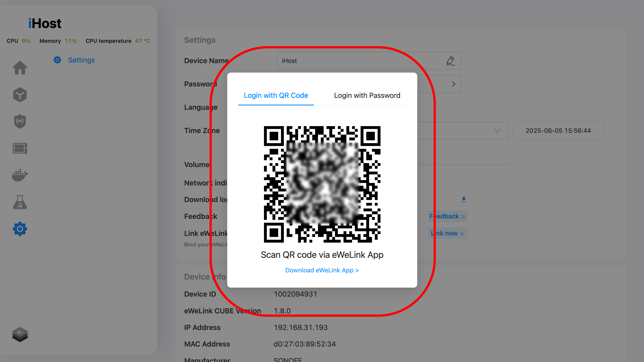The height and width of the screenshot is (362, 644).
Task: Click the Memory 11% reading
Action: click(x=58, y=41)
